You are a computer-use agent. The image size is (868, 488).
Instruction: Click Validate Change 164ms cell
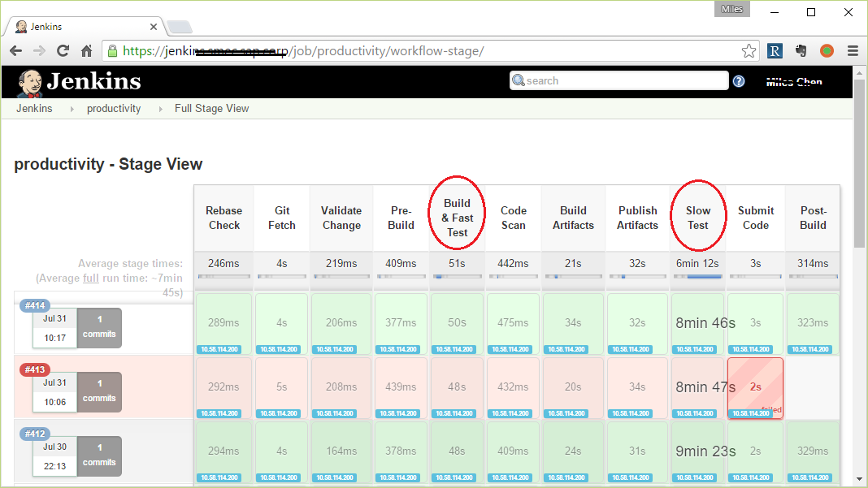tap(341, 451)
